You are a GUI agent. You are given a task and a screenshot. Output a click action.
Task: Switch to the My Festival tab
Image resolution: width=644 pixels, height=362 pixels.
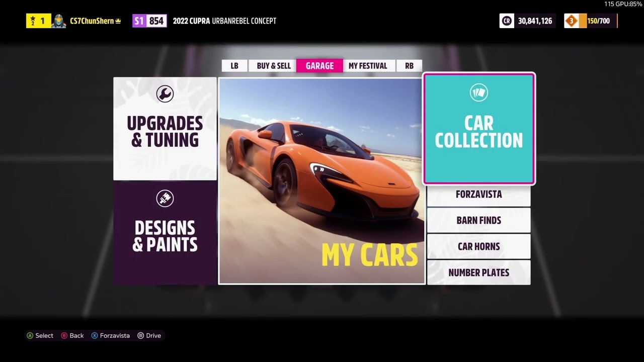click(x=368, y=66)
